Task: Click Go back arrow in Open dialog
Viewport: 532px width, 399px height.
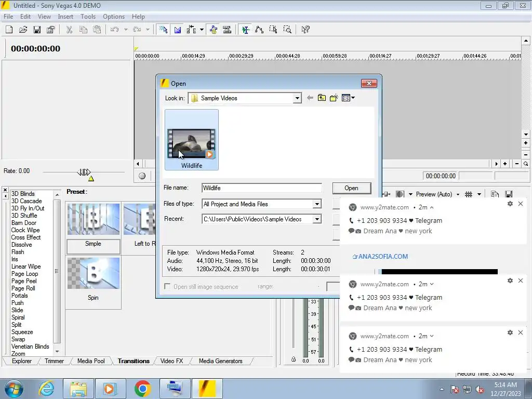Action: point(310,98)
